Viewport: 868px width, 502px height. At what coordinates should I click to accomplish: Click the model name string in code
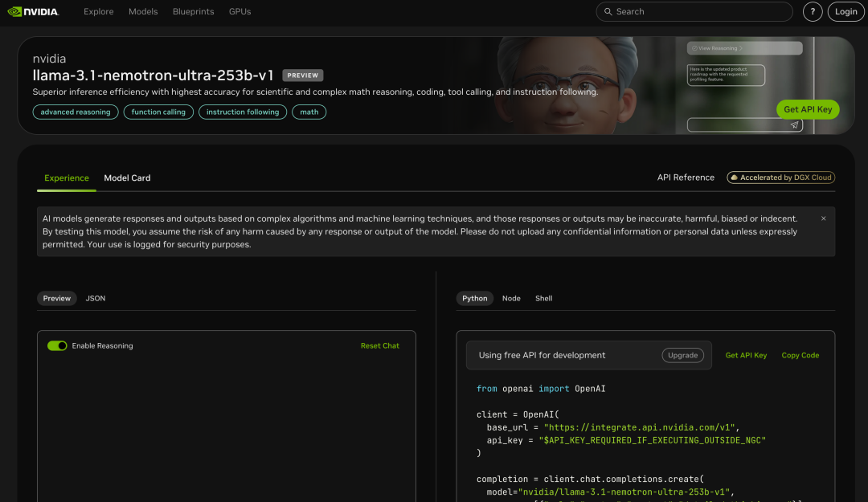624,492
